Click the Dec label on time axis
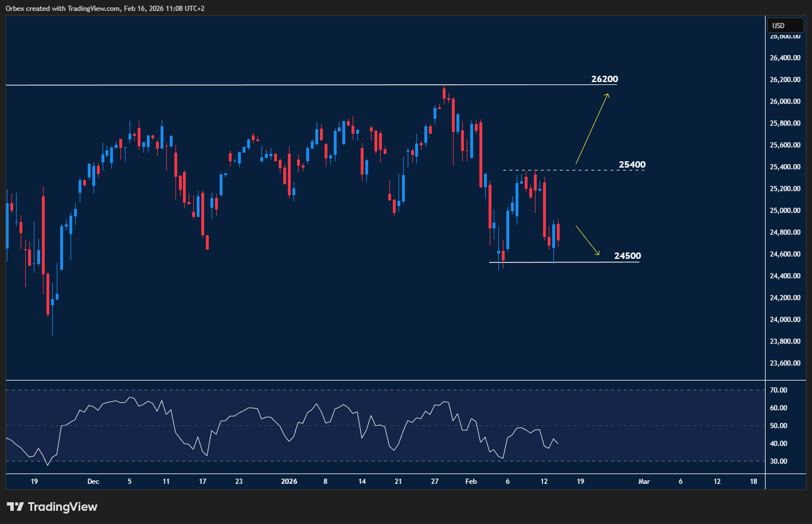Image resolution: width=812 pixels, height=524 pixels. 93,482
